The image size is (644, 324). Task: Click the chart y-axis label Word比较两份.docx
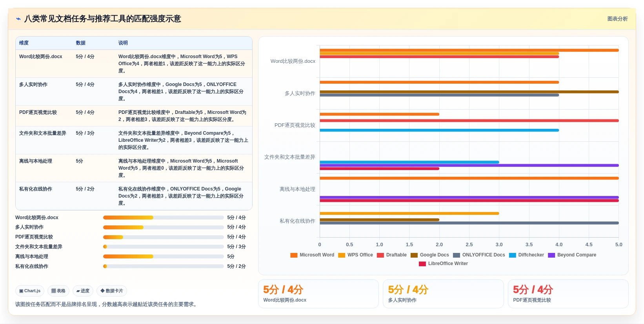pos(293,61)
